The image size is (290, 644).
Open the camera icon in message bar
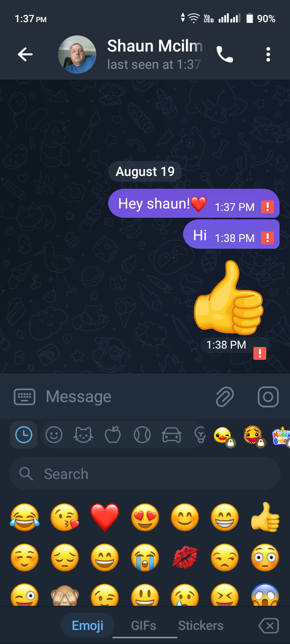point(268,397)
